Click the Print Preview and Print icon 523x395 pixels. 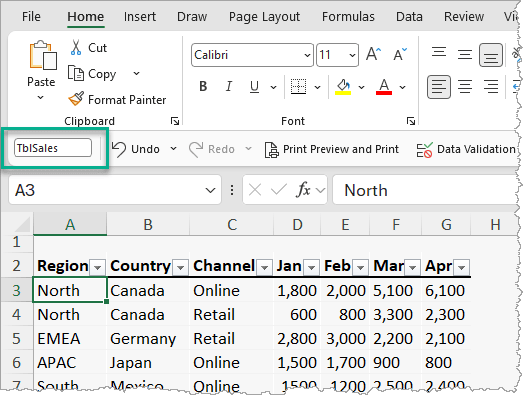271,149
